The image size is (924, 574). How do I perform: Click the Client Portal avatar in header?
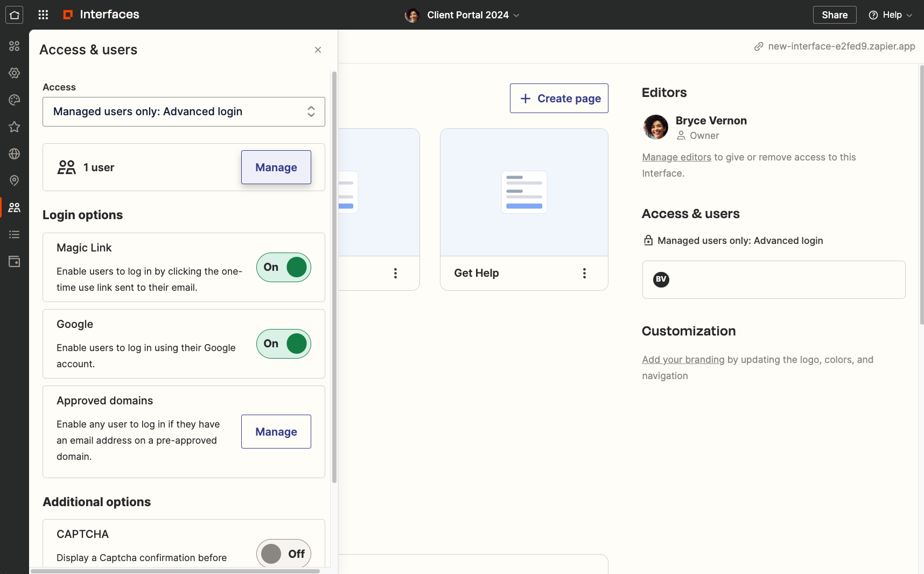point(412,15)
